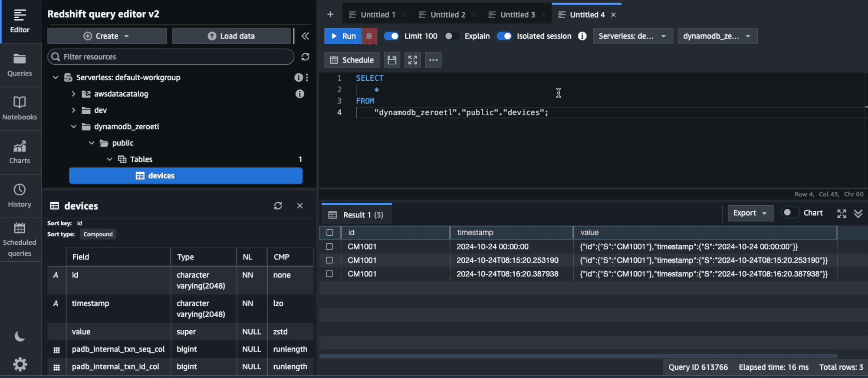Click the timestamp column header

coord(512,233)
